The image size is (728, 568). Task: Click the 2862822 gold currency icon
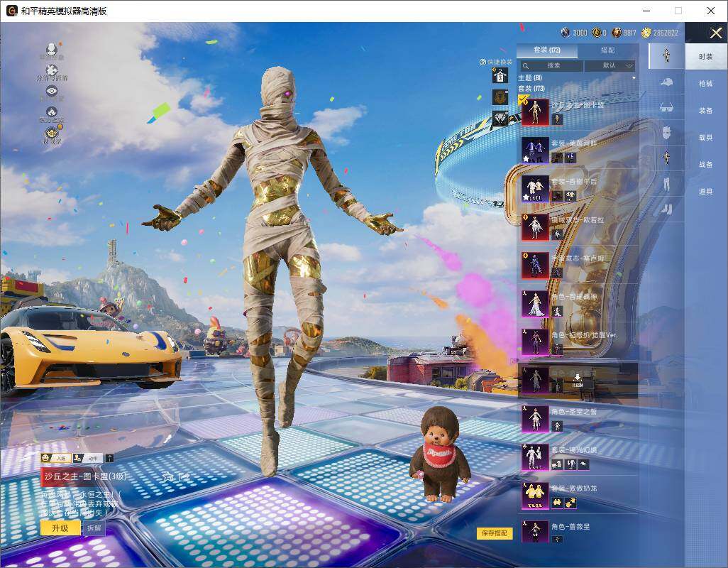click(646, 33)
